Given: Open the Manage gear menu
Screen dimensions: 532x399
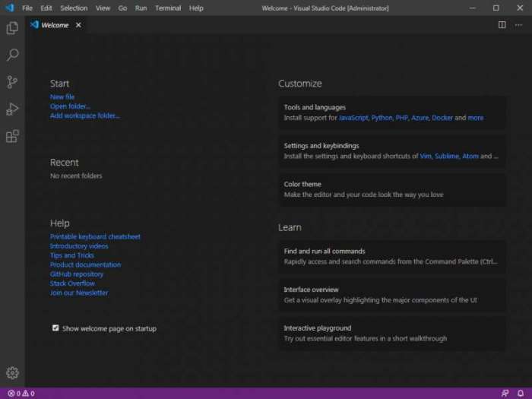Looking at the screenshot, I should pyautogui.click(x=12, y=372).
